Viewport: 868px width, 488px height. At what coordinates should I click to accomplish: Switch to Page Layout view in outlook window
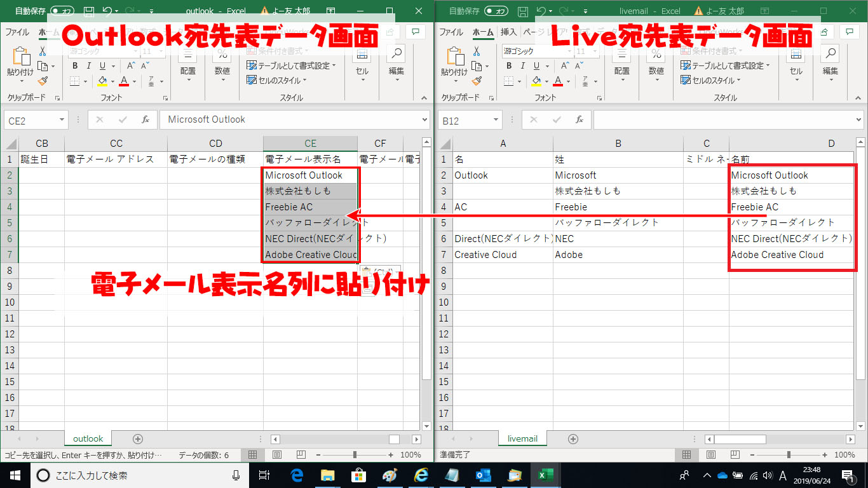pyautogui.click(x=276, y=455)
